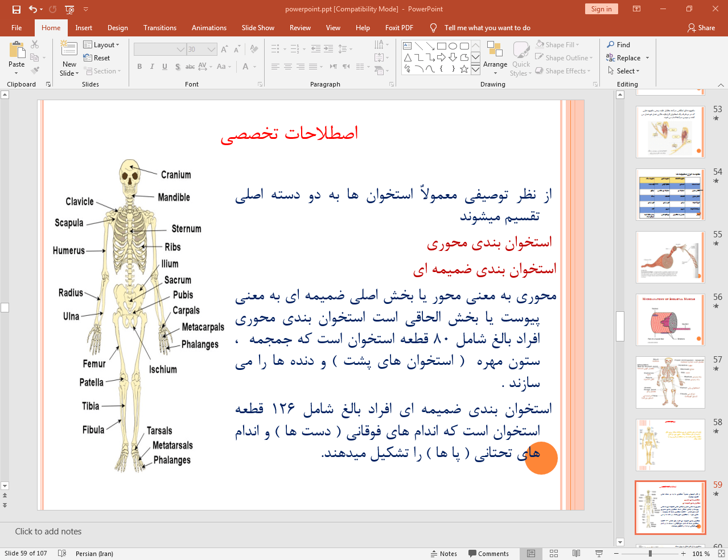Open Comments pane from status bar
Image resolution: width=728 pixels, height=560 pixels.
point(488,554)
